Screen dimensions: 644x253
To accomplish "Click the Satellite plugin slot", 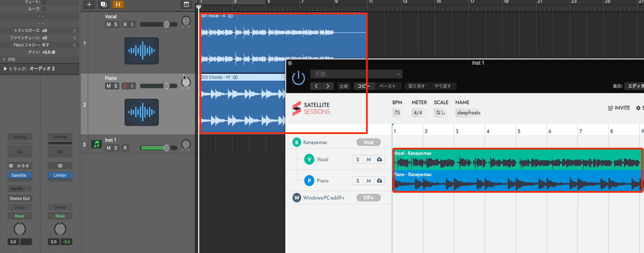I will coord(19,175).
